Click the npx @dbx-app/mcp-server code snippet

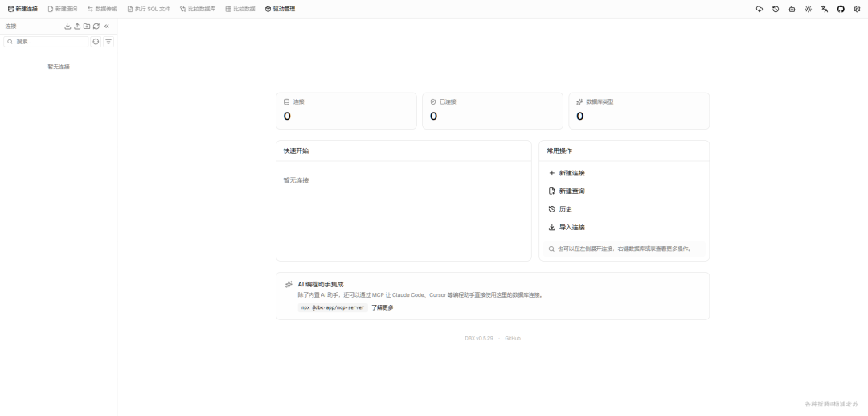click(333, 307)
